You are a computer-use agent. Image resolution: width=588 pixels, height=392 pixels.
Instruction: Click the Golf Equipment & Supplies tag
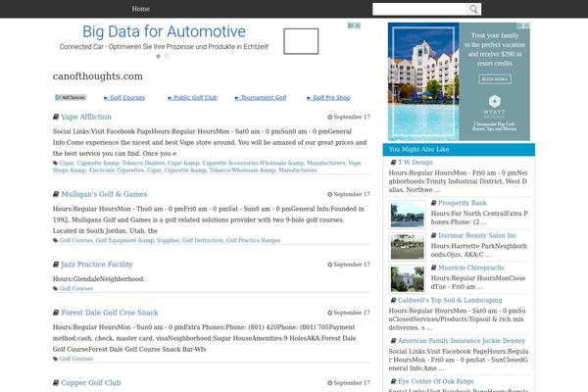click(x=137, y=240)
